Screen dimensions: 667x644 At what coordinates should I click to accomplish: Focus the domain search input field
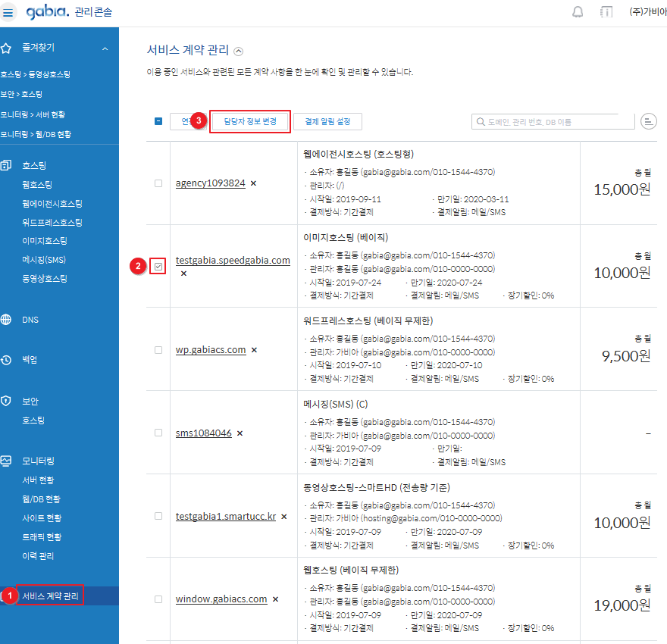point(553,122)
